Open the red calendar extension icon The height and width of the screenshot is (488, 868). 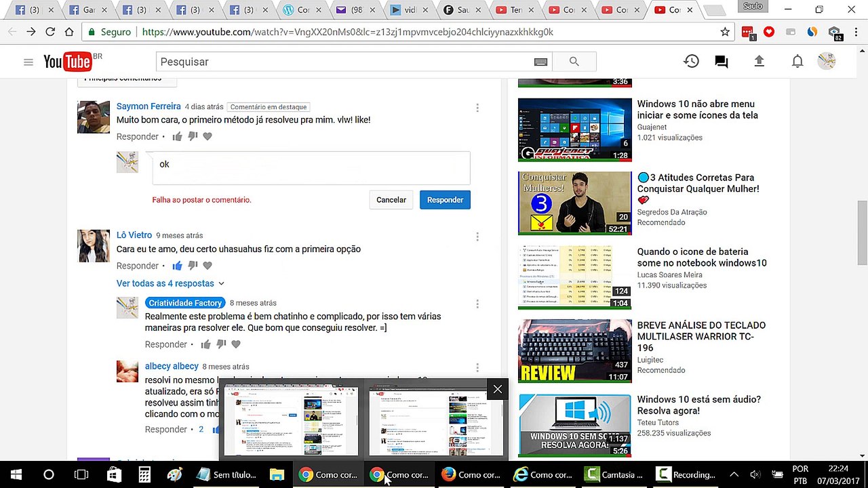tap(747, 32)
